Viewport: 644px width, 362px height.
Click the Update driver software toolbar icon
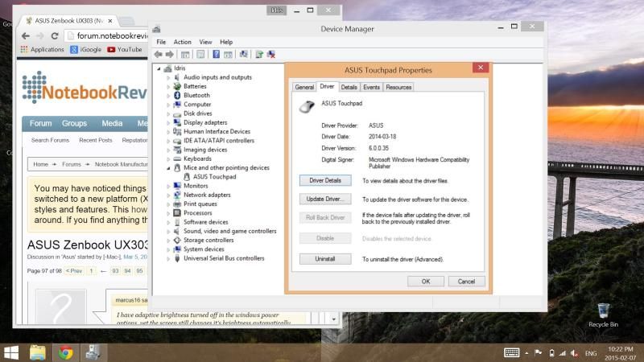pos(259,54)
